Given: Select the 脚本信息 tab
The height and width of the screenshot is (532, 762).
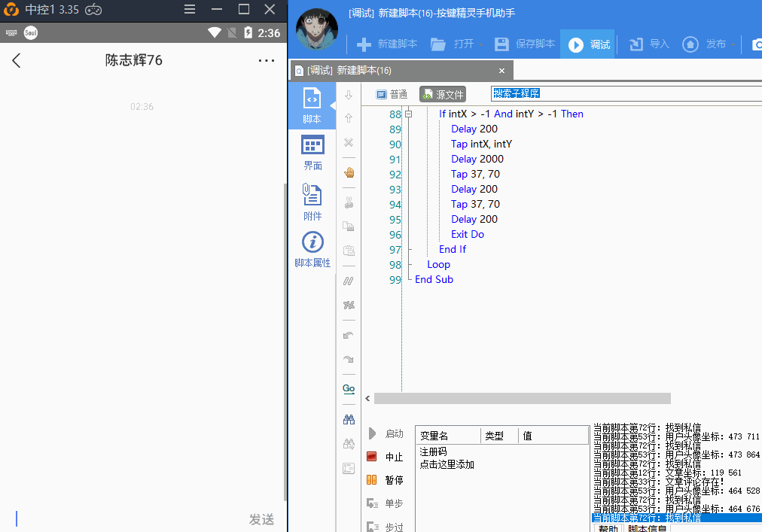Looking at the screenshot, I should point(647,527).
